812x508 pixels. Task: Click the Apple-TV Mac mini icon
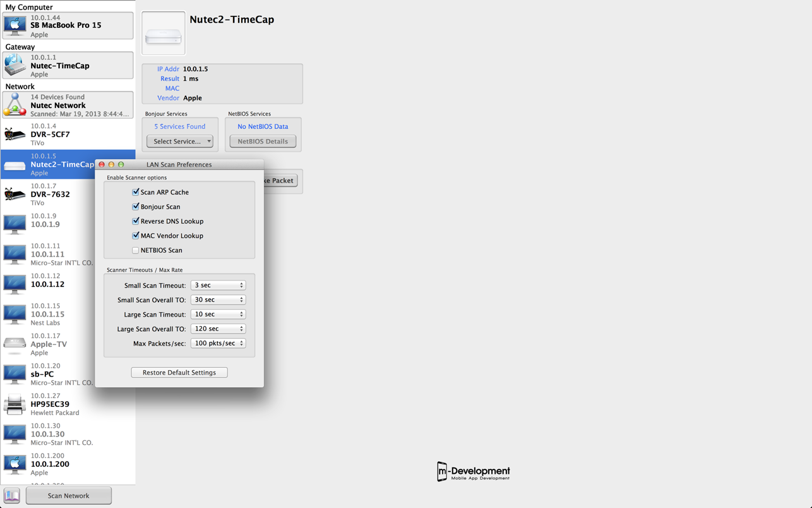tap(15, 344)
